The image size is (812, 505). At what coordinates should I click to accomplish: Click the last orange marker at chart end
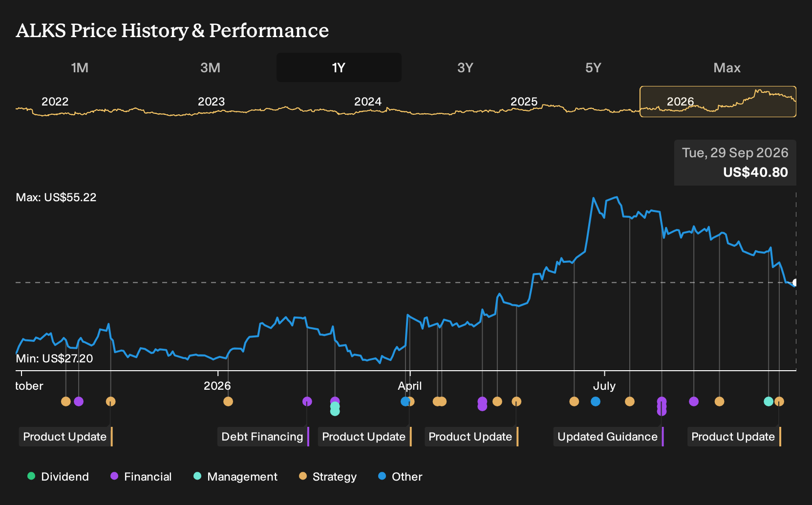(779, 401)
